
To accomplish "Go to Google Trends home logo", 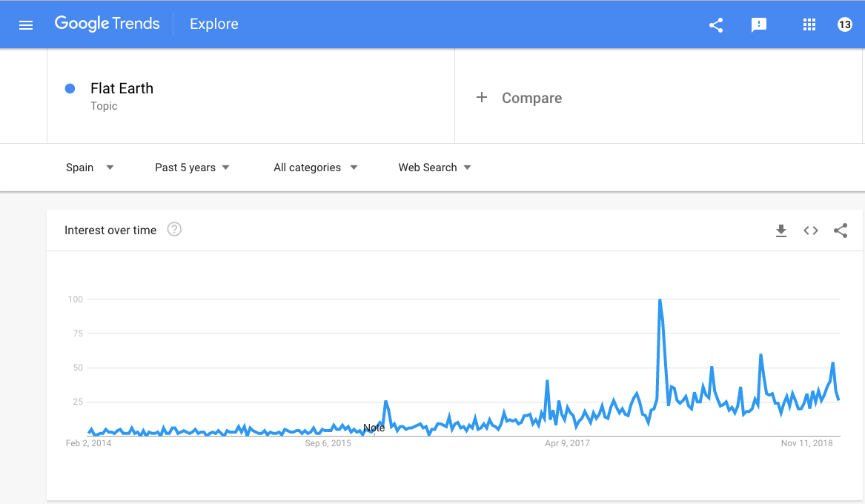I will coord(107,24).
